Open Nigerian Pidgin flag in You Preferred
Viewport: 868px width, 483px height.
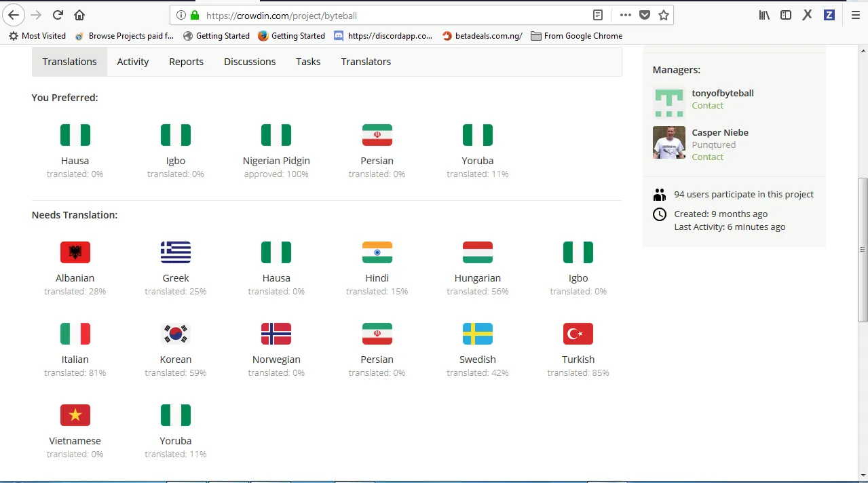click(276, 135)
